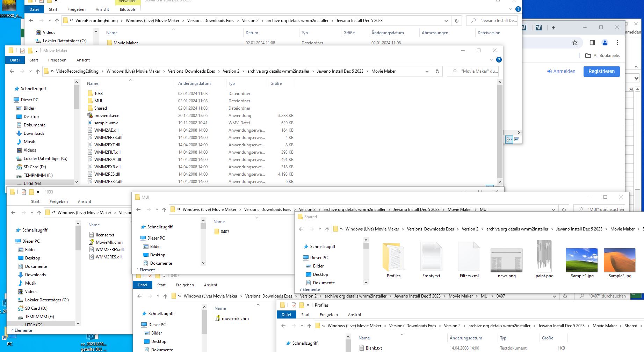Click the search box in Movie Maker window
The image size is (644, 352).
[473, 71]
